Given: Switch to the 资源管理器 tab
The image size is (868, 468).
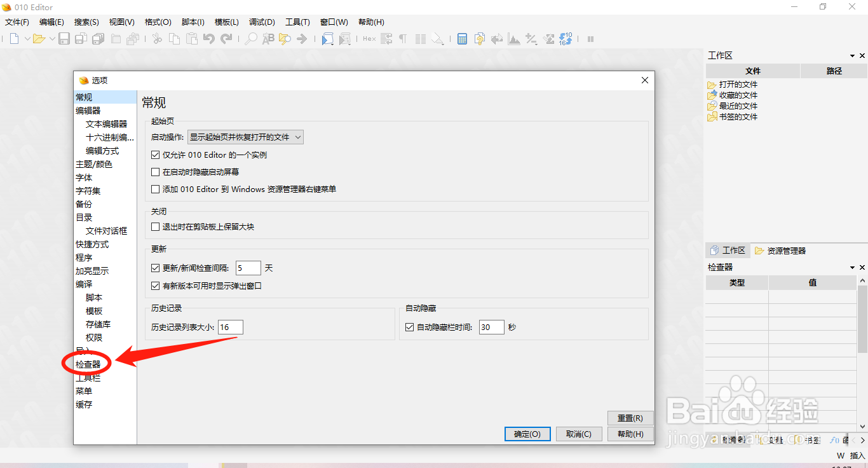Looking at the screenshot, I should 780,251.
